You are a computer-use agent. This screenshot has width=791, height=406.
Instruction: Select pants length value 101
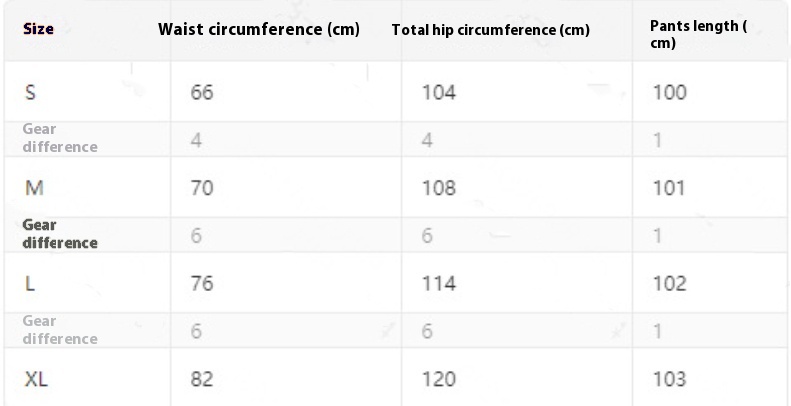[x=669, y=188]
